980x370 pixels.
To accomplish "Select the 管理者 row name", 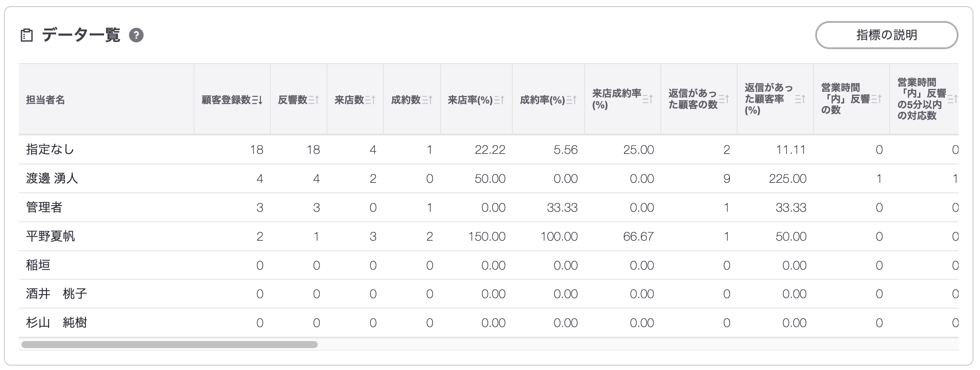I will tap(44, 207).
